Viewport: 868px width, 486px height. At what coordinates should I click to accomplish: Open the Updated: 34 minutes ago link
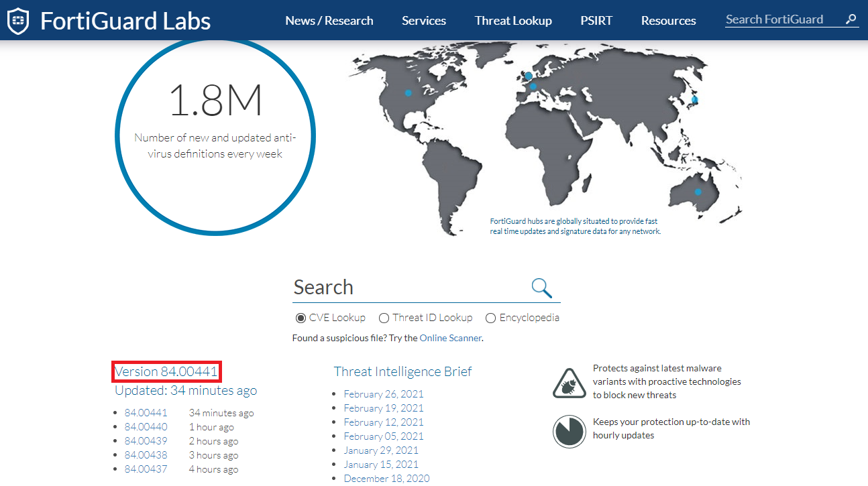pyautogui.click(x=186, y=390)
